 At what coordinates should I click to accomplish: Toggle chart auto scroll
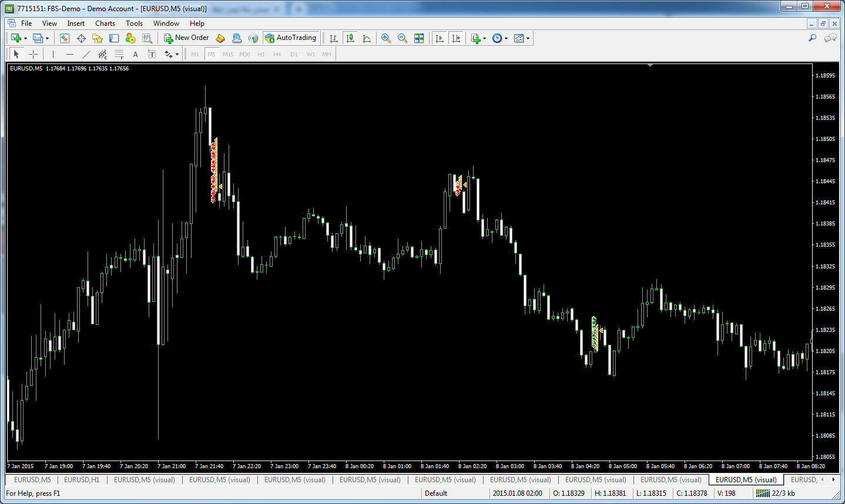[x=439, y=38]
